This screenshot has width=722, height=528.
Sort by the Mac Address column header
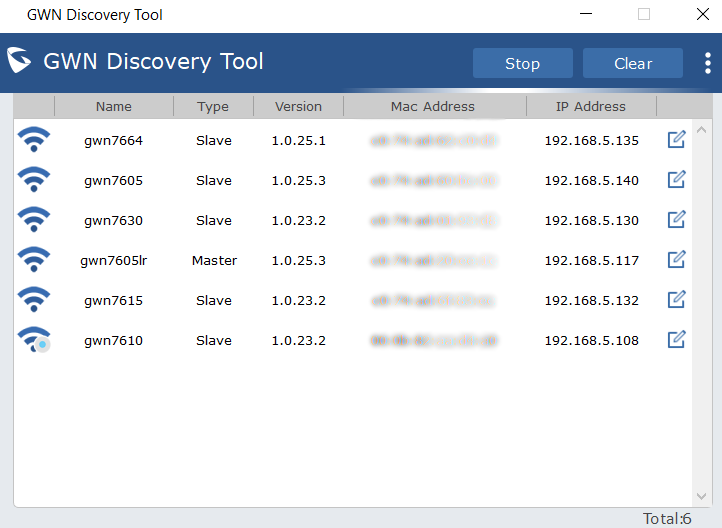tap(433, 106)
